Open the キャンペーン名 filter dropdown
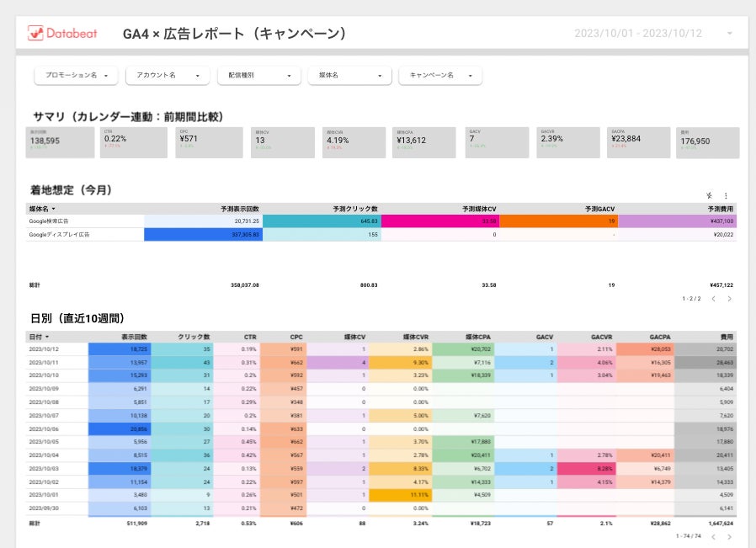 tap(440, 75)
